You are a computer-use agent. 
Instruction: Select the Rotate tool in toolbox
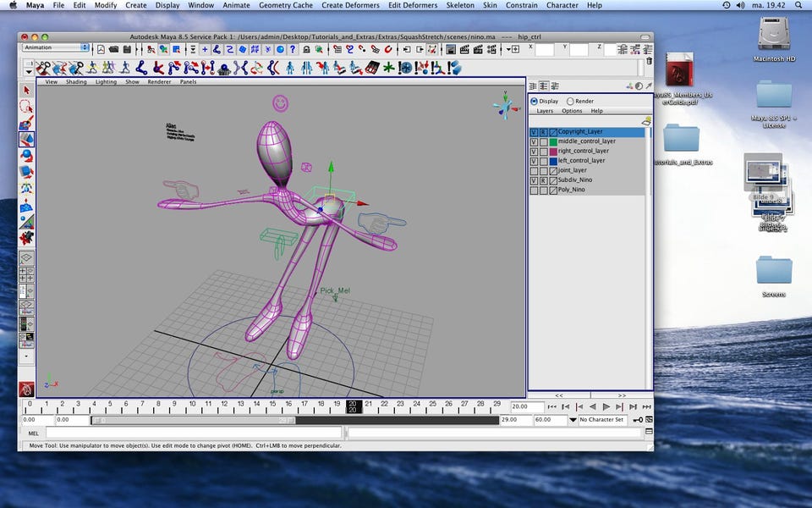[x=26, y=155]
